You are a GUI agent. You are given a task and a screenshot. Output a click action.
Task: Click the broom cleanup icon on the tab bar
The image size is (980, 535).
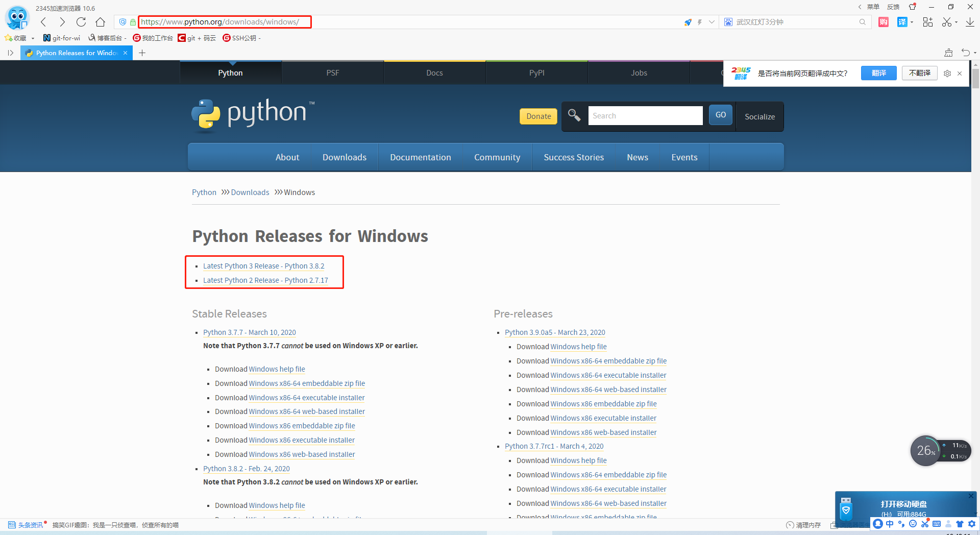[948, 53]
